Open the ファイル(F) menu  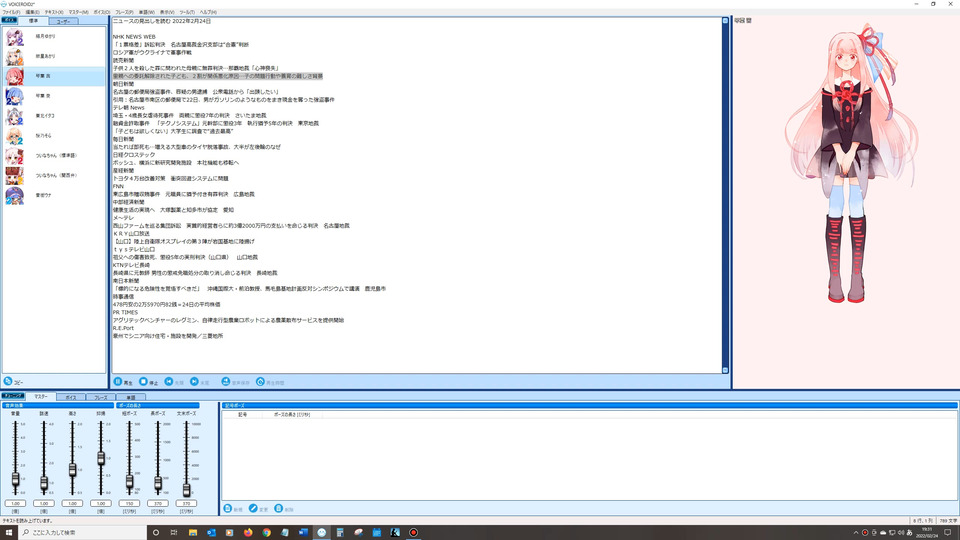pos(11,12)
